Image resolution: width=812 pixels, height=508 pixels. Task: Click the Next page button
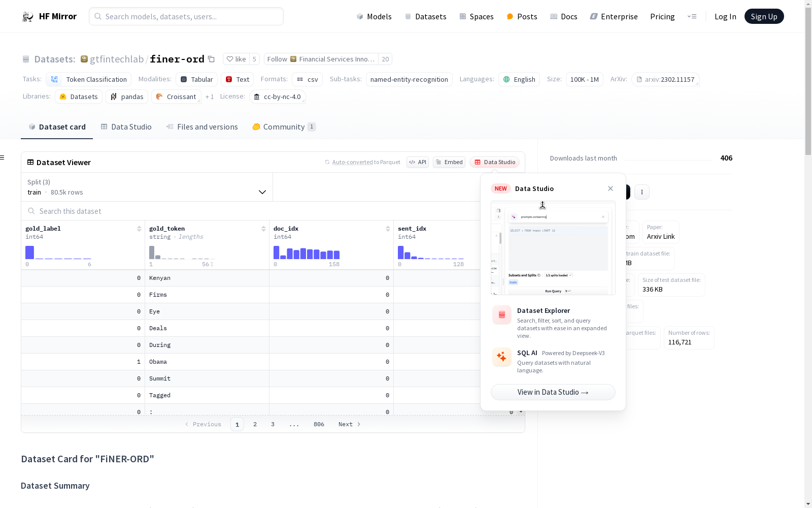click(x=349, y=424)
